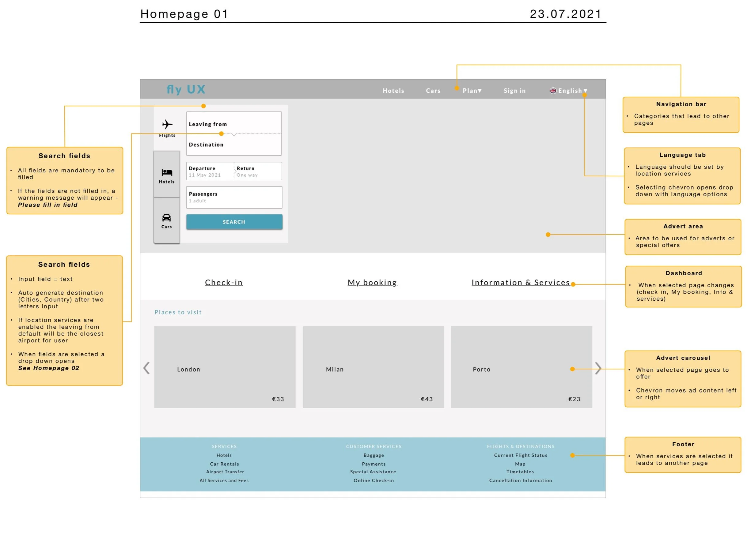The image size is (747, 560).
Task: Select the Flights tab airplane icon
Action: pyautogui.click(x=167, y=124)
